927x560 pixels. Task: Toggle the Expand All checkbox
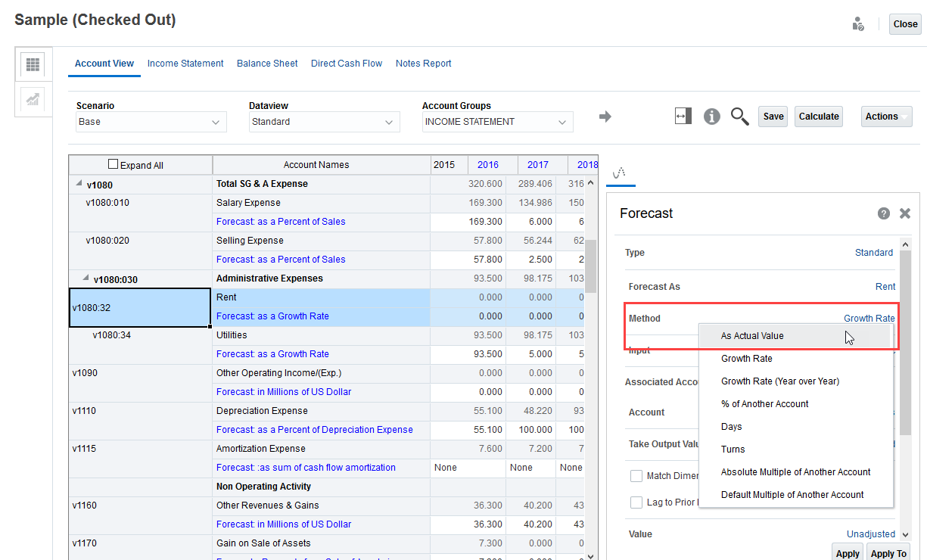click(114, 164)
